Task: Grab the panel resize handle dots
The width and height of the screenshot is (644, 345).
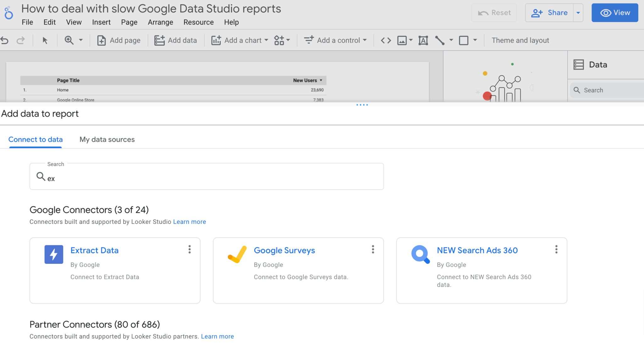Action: point(362,105)
